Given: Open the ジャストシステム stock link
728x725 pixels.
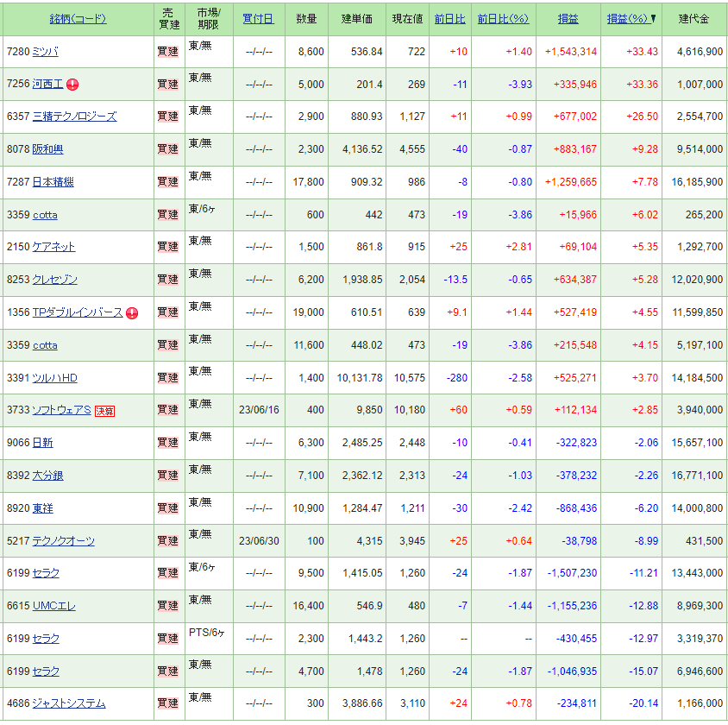Looking at the screenshot, I should click(x=69, y=703).
